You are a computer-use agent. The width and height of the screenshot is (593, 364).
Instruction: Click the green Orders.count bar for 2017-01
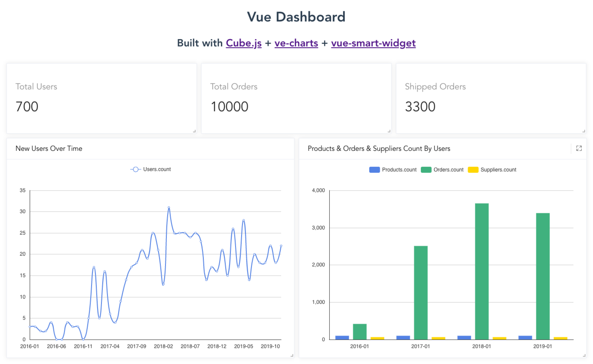[x=421, y=292]
